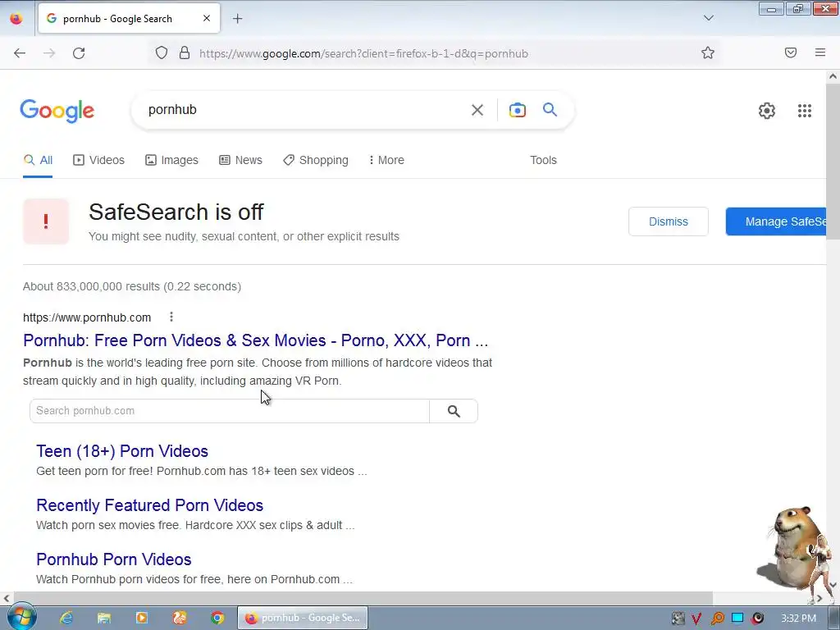Open Google quick settings gear
This screenshot has width=840, height=630.
pos(767,111)
